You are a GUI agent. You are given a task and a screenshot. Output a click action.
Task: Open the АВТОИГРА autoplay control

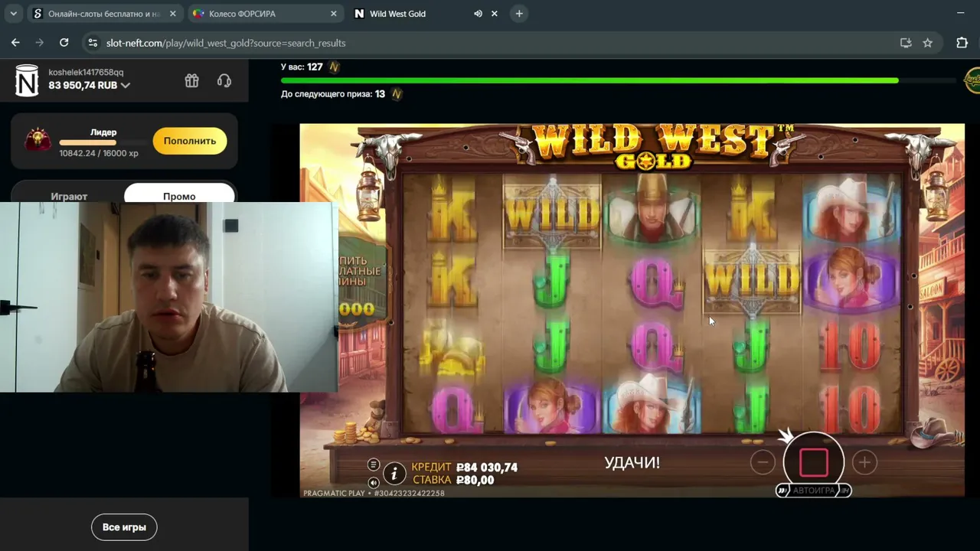[813, 491]
